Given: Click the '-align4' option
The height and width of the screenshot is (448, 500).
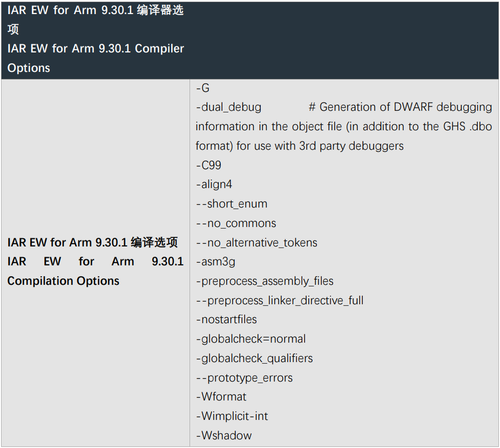Looking at the screenshot, I should point(214,184).
